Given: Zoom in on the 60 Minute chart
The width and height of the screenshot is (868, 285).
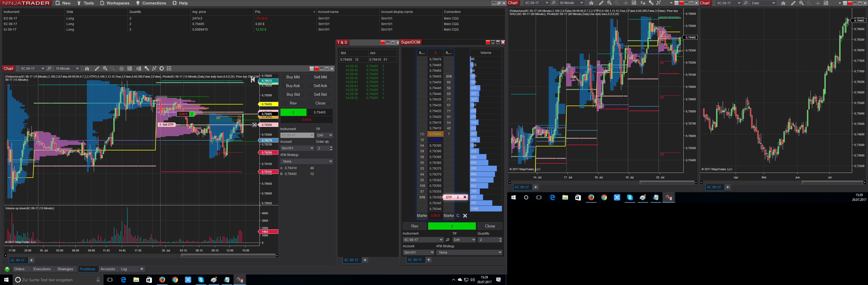Looking at the screenshot, I should point(609,3).
